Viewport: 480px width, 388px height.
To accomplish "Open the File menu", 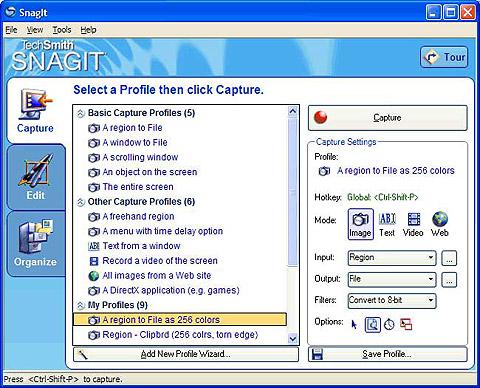I will [x=11, y=30].
